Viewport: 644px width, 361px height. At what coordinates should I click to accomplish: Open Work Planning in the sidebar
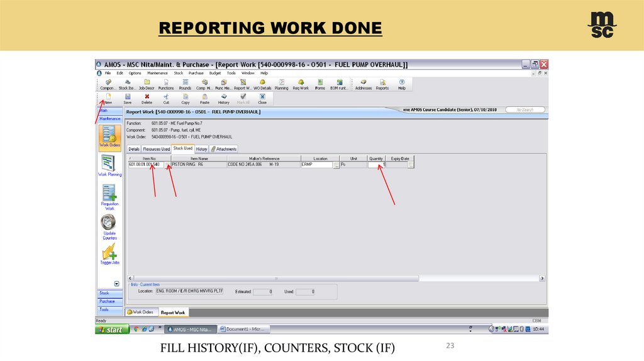click(109, 165)
